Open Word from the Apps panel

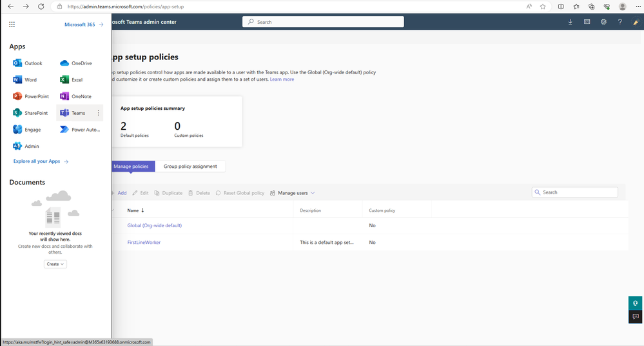pyautogui.click(x=24, y=80)
